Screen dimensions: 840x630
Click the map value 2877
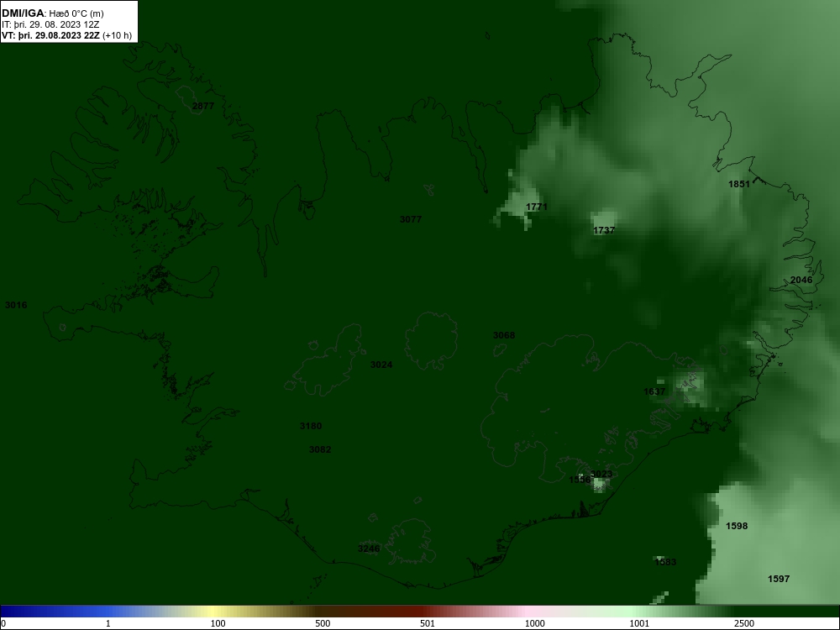point(203,106)
